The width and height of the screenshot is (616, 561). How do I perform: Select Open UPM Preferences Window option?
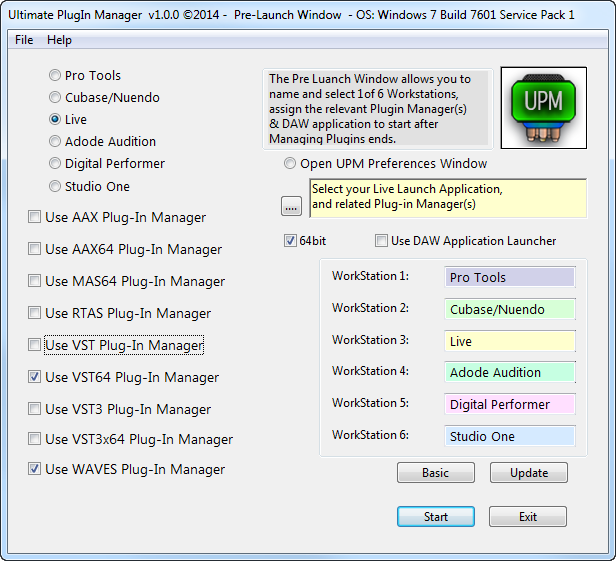click(x=290, y=163)
